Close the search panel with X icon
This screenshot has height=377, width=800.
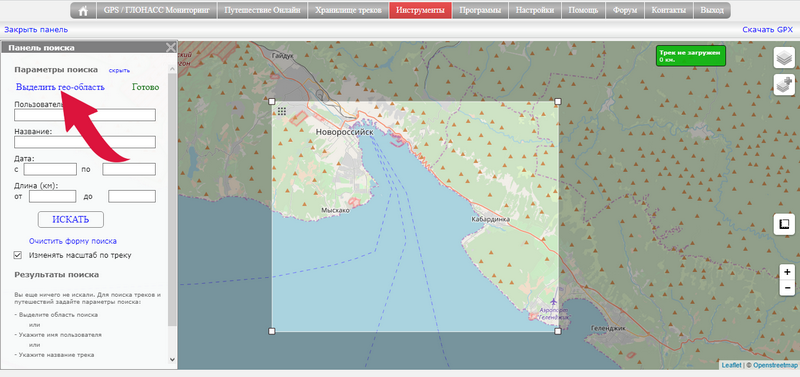pos(170,48)
